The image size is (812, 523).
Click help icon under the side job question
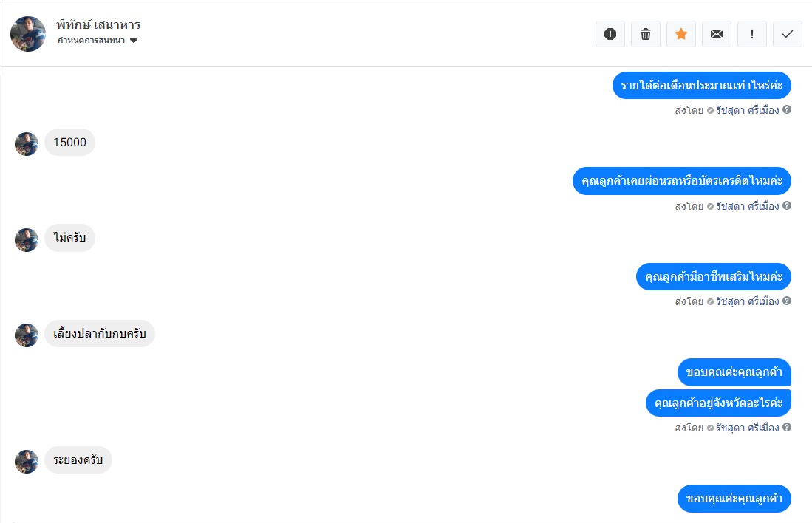click(787, 301)
